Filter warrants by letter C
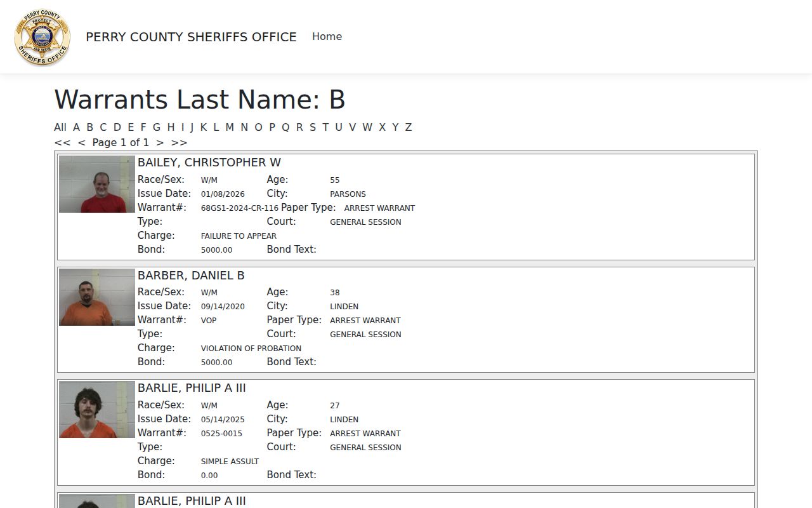This screenshot has height=508, width=812. [x=103, y=127]
